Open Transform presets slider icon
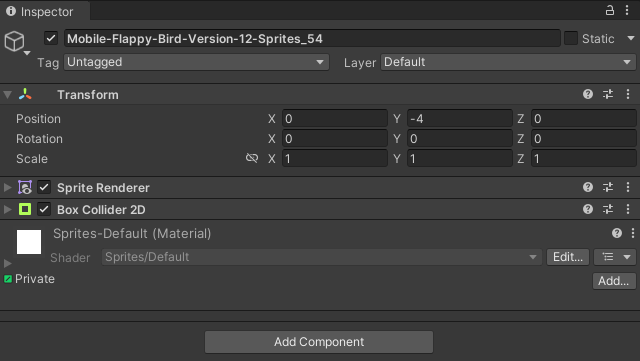This screenshot has width=640, height=361. [x=608, y=94]
